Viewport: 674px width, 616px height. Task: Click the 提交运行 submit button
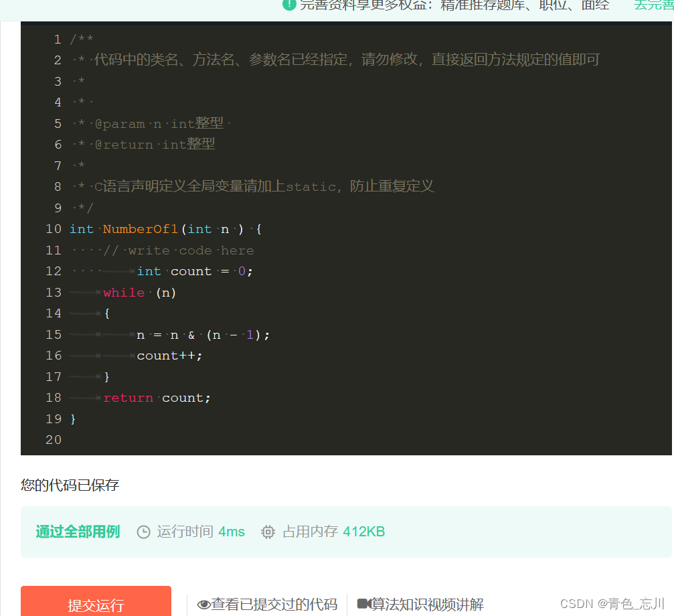pyautogui.click(x=96, y=602)
